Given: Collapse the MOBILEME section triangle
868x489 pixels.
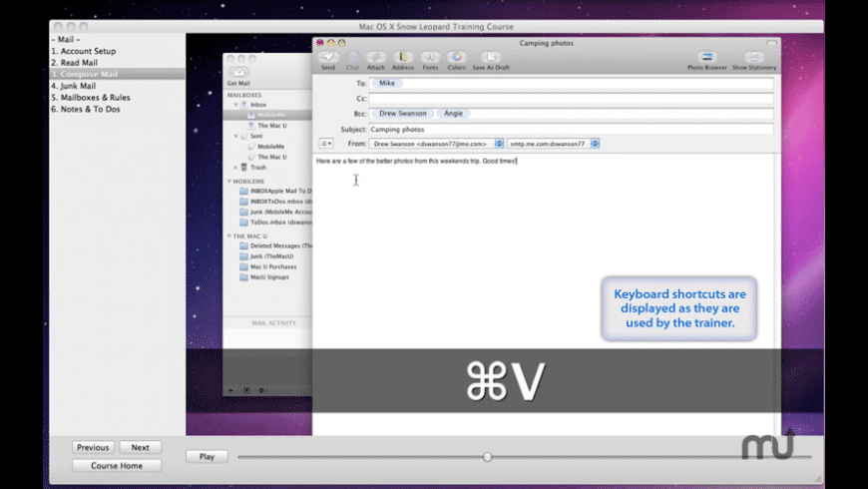Looking at the screenshot, I should (229, 181).
